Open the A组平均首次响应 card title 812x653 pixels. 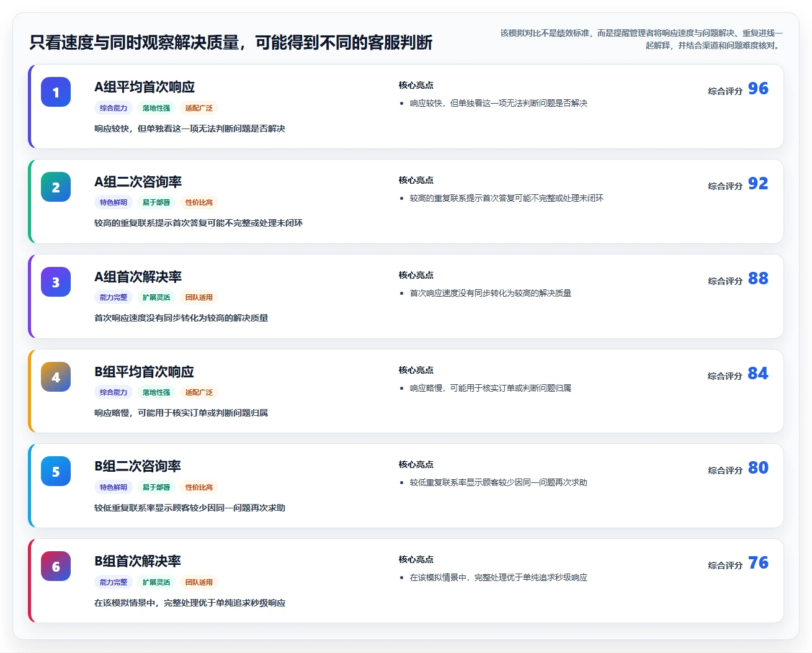coord(145,87)
